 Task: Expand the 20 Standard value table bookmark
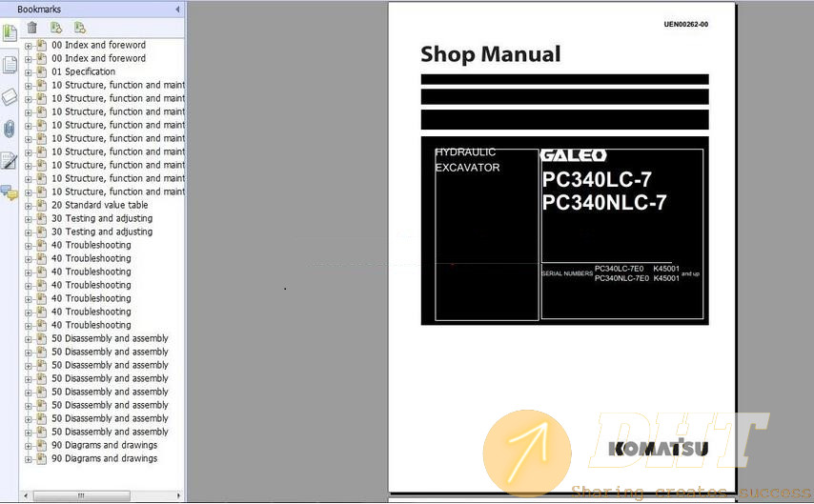[28, 206]
